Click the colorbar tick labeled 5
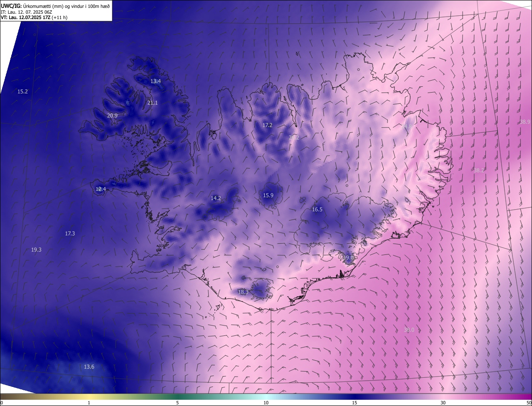Screen dimensions: 532x406 pyautogui.click(x=177, y=403)
